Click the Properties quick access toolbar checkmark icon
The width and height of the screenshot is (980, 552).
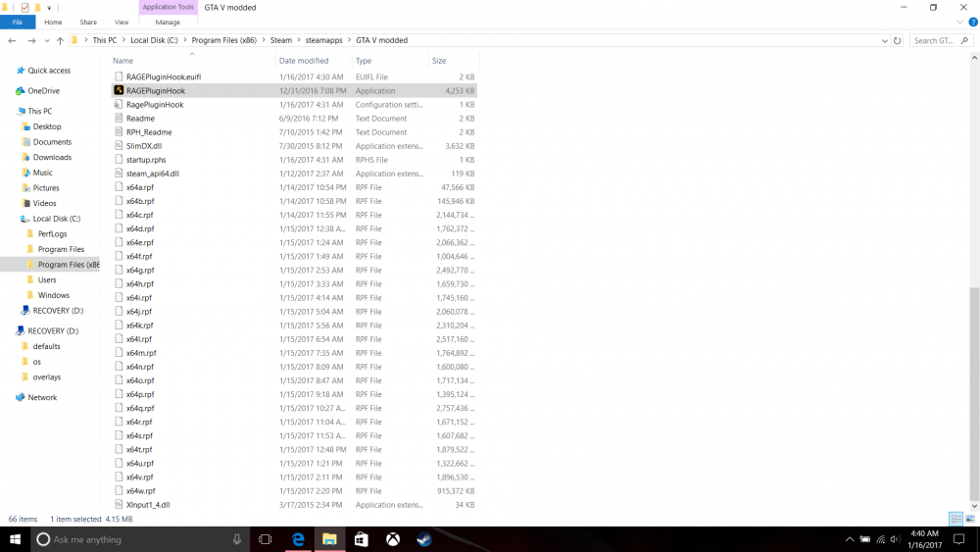click(x=25, y=8)
